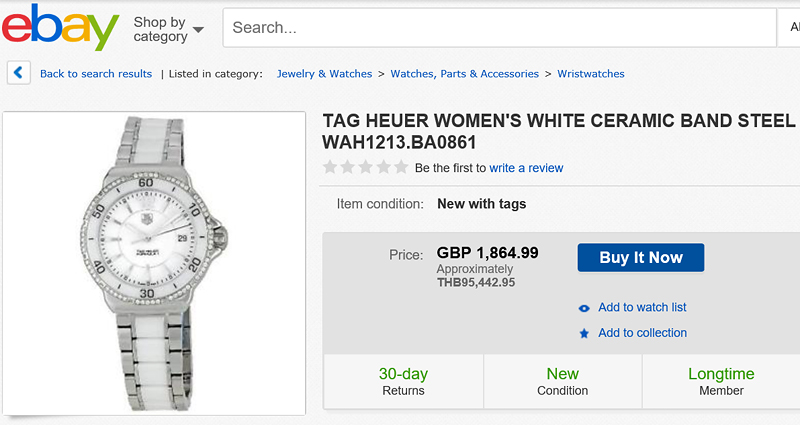The width and height of the screenshot is (800, 425).
Task: Click the write a review link
Action: [526, 168]
